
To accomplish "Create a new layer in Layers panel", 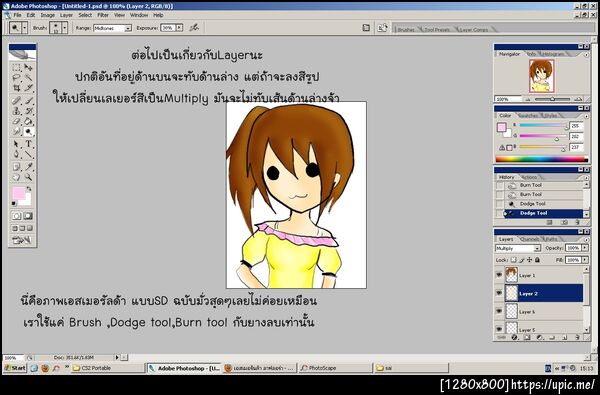I will click(x=565, y=338).
